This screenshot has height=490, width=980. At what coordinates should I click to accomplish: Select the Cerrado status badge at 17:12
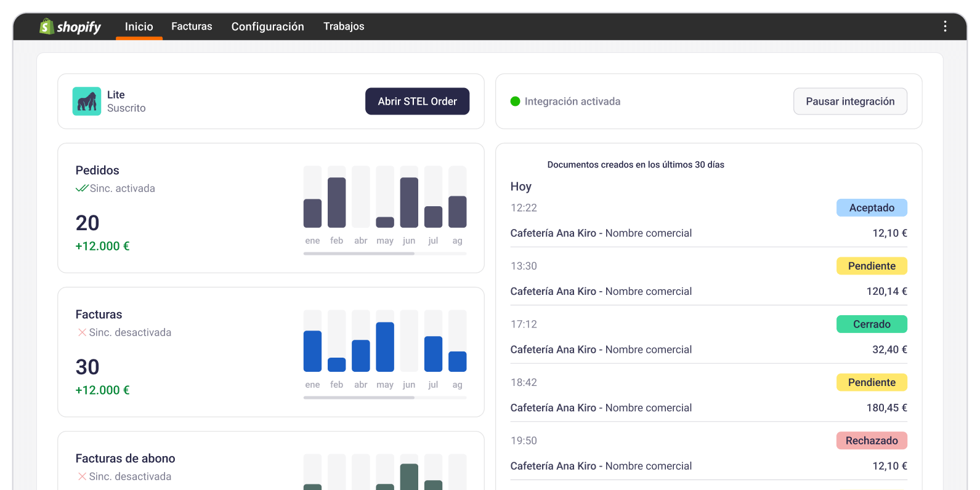(x=872, y=324)
